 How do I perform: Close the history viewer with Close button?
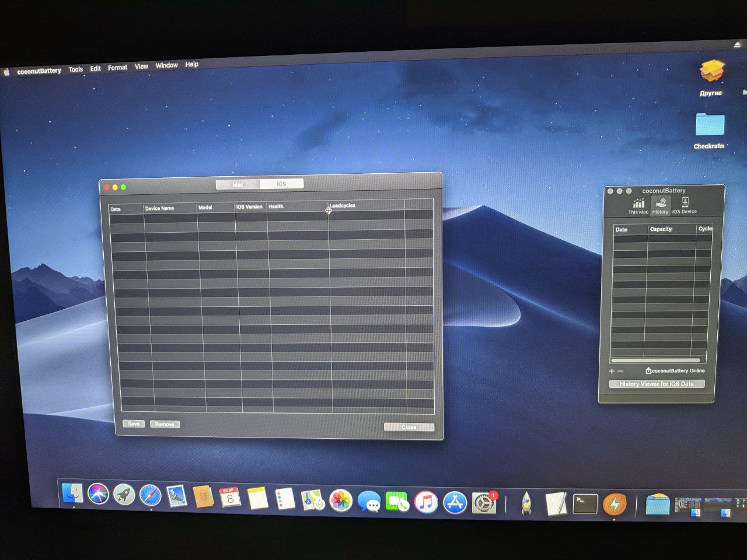[x=409, y=427]
